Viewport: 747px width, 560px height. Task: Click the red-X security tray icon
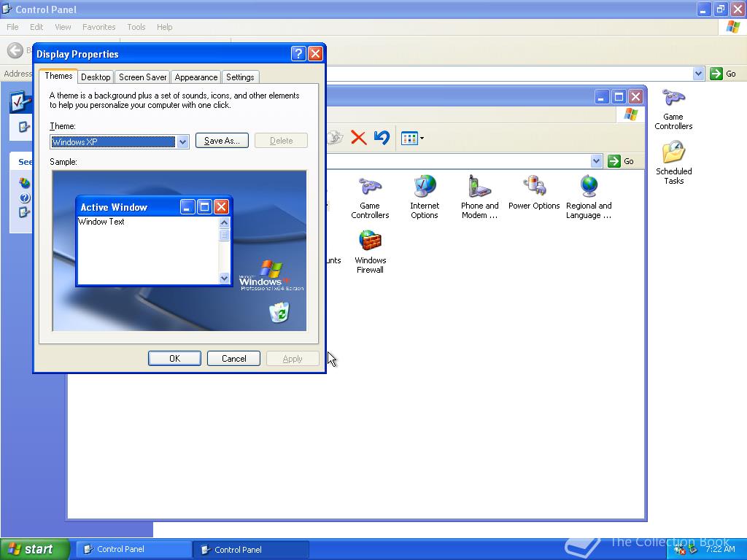[x=680, y=551]
